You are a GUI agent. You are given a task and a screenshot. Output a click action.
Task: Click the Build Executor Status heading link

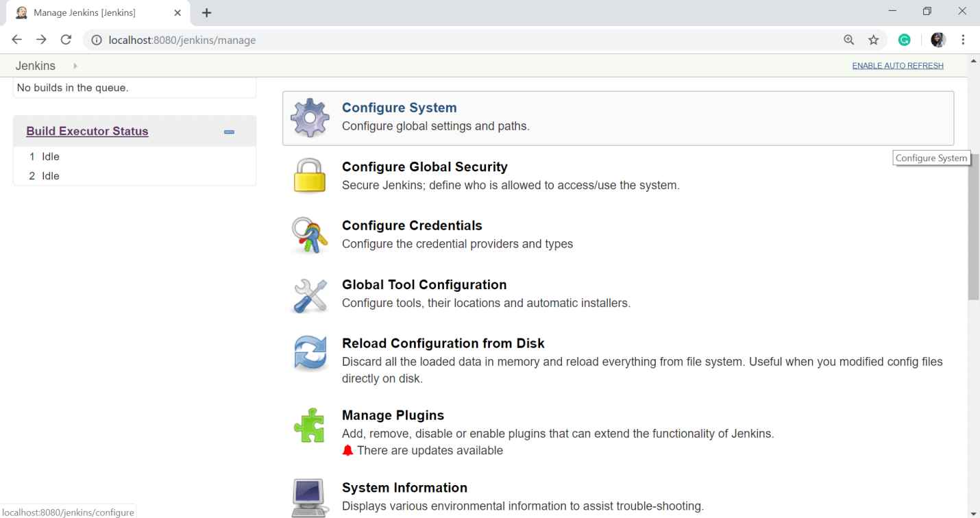(x=87, y=131)
